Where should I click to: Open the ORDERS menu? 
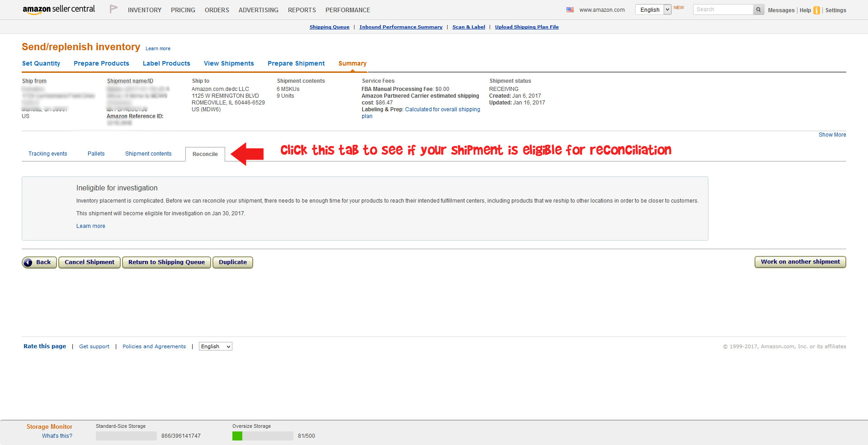click(217, 10)
